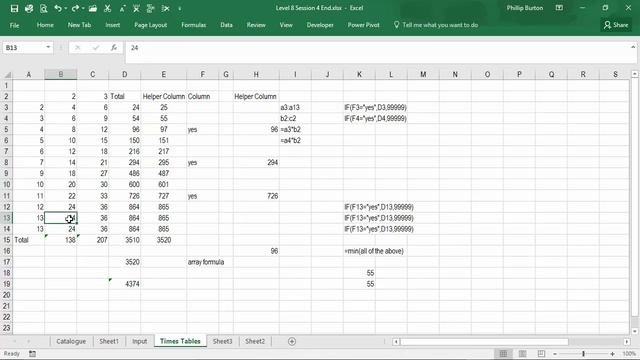Click the Cut scissors icon
Image resolution: width=640 pixels, height=360 pixels.
(107, 9)
